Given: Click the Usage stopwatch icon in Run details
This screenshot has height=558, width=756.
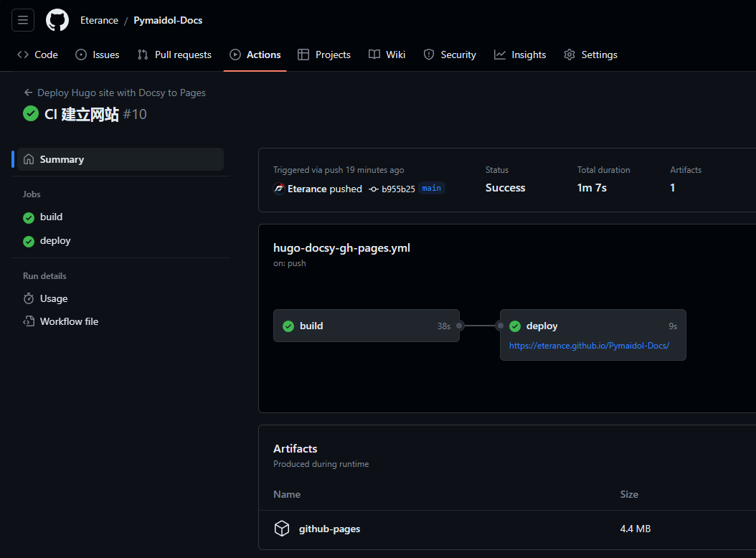Looking at the screenshot, I should click(27, 298).
